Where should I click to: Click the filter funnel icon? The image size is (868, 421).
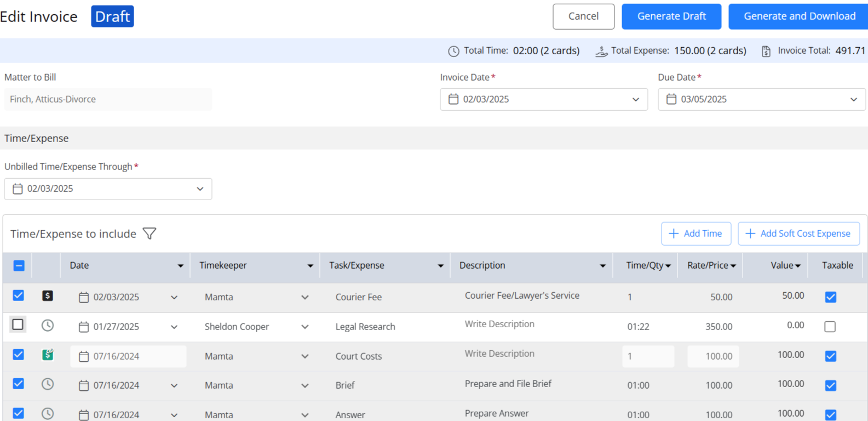coord(150,234)
